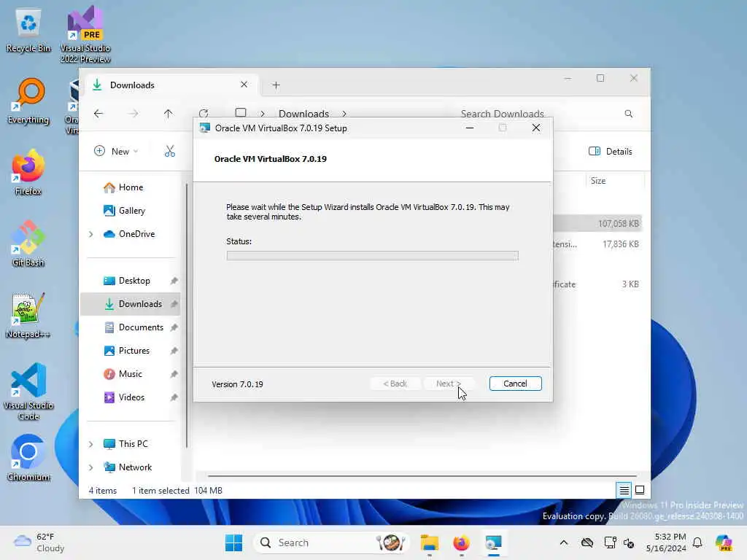Open Visual Studio 2022 Preview shortcut
Viewport: 747px width, 560px height.
85,34
